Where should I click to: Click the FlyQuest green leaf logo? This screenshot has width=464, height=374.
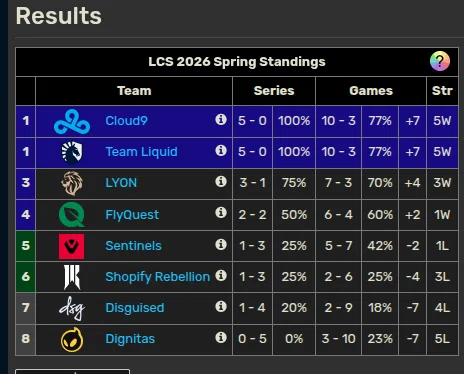tap(72, 214)
